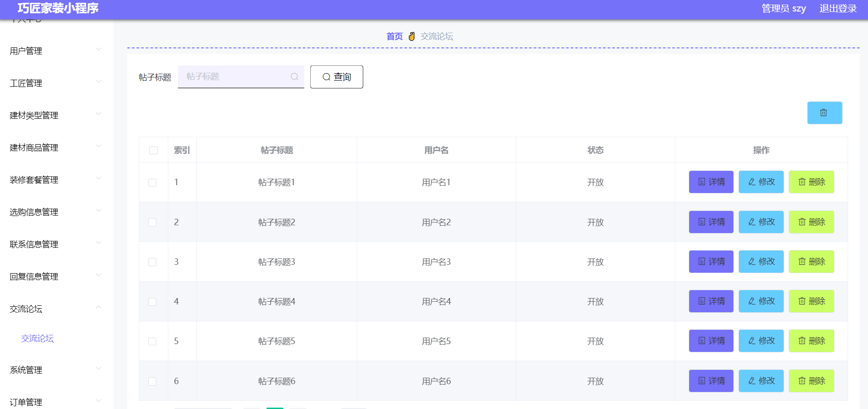Click the search magnifier icon in 帖子标题 field

pyautogui.click(x=294, y=77)
